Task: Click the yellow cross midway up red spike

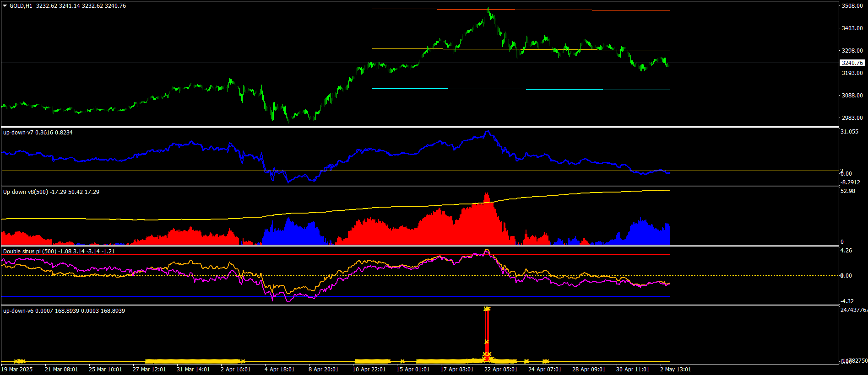Action: point(487,342)
